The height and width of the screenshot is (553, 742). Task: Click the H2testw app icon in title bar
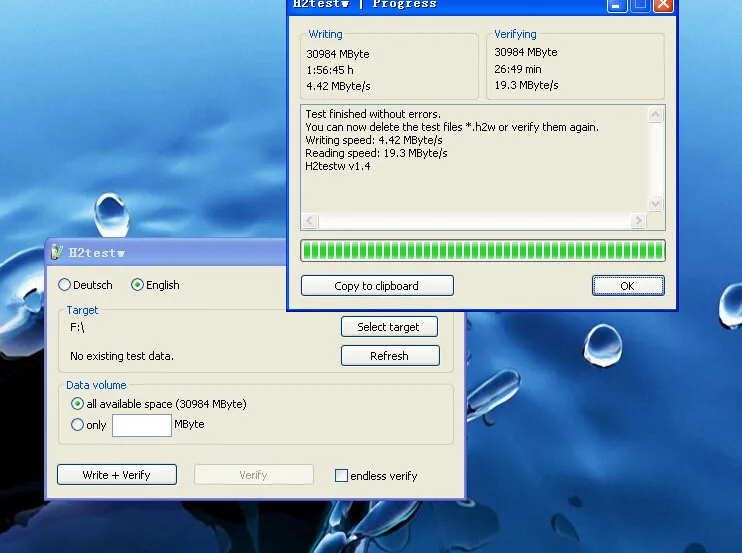click(57, 252)
